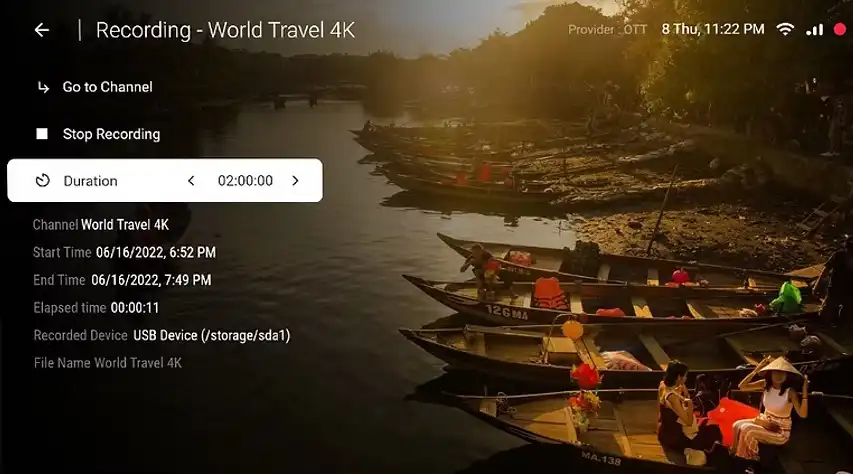Click the Go to Channel arrow icon
853x474 pixels.
point(43,87)
